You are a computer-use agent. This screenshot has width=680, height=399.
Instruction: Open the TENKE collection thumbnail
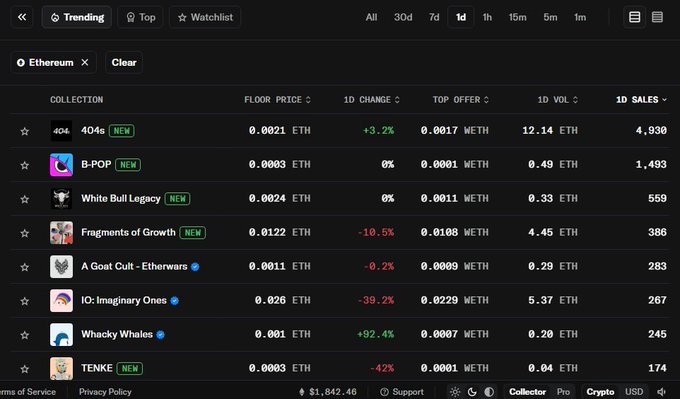pos(62,368)
